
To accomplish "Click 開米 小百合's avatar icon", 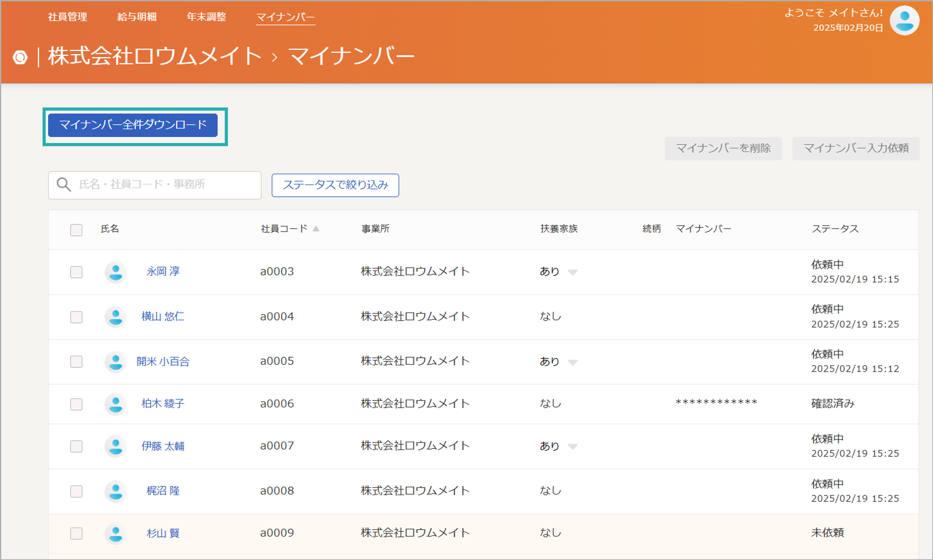I will 115,362.
